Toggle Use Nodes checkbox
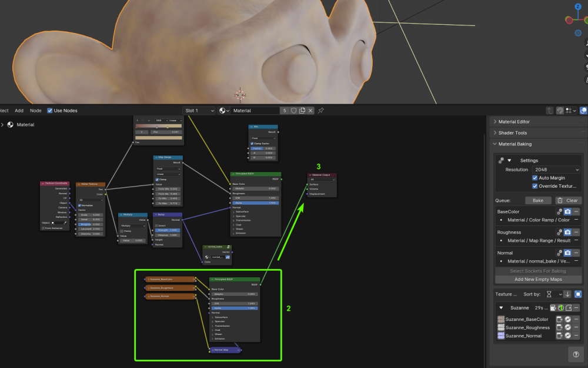 coord(49,111)
